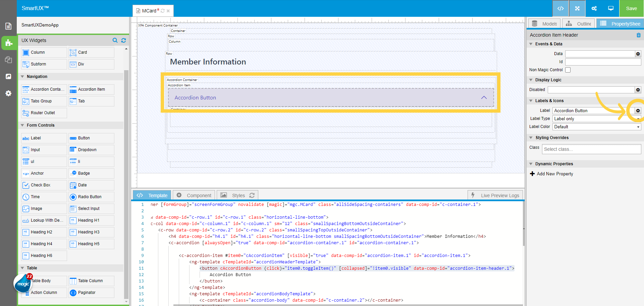Open the preview monitor icon in top toolbar

(x=611, y=8)
